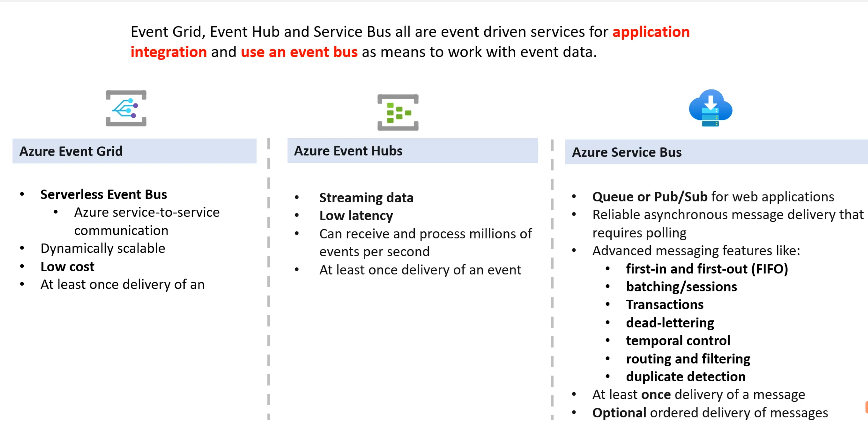This screenshot has height=424, width=868.
Task: Click the 'routing and filtering' feature item
Action: tap(688, 359)
